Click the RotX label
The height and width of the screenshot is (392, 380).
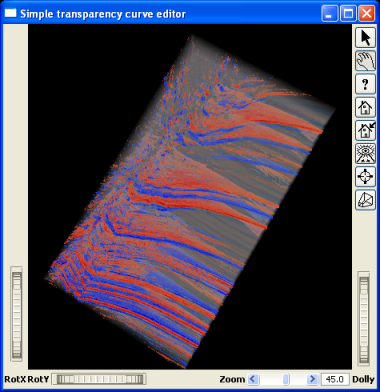coord(15,379)
